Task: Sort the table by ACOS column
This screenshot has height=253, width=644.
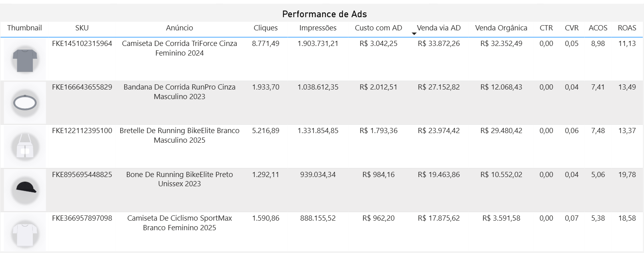Action: coord(597,28)
